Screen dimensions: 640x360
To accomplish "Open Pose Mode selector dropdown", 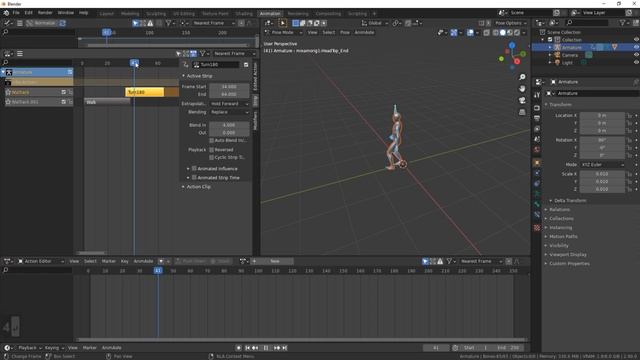I will point(283,32).
